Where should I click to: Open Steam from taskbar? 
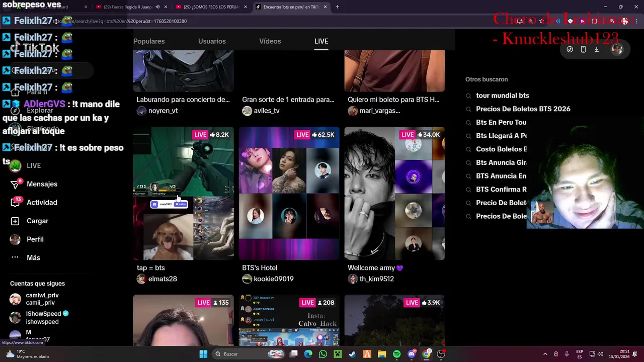tap(352, 354)
